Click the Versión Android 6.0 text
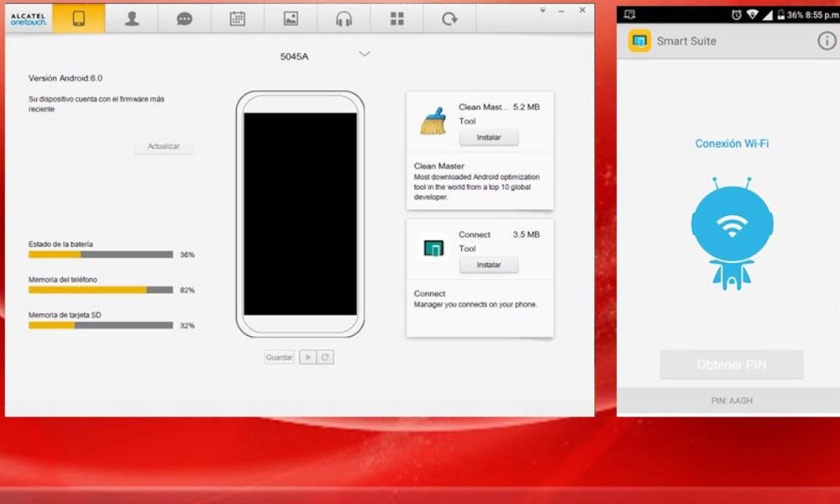 point(66,78)
